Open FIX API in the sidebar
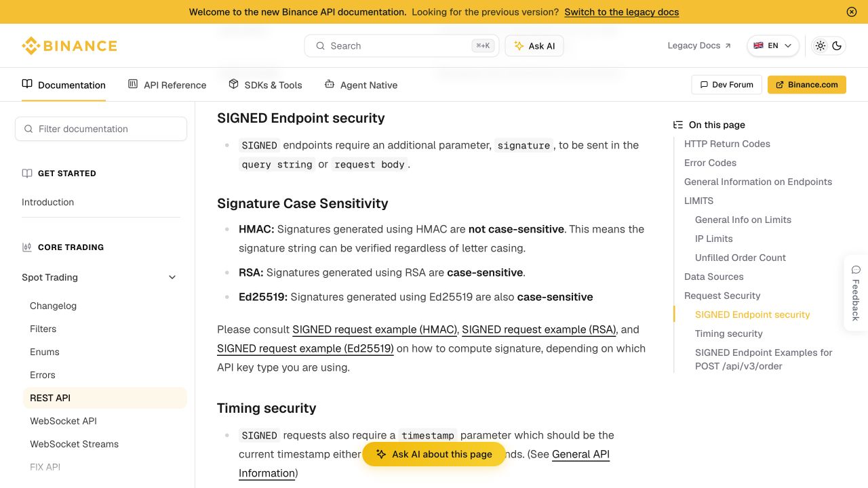This screenshot has width=868, height=488. point(45,467)
